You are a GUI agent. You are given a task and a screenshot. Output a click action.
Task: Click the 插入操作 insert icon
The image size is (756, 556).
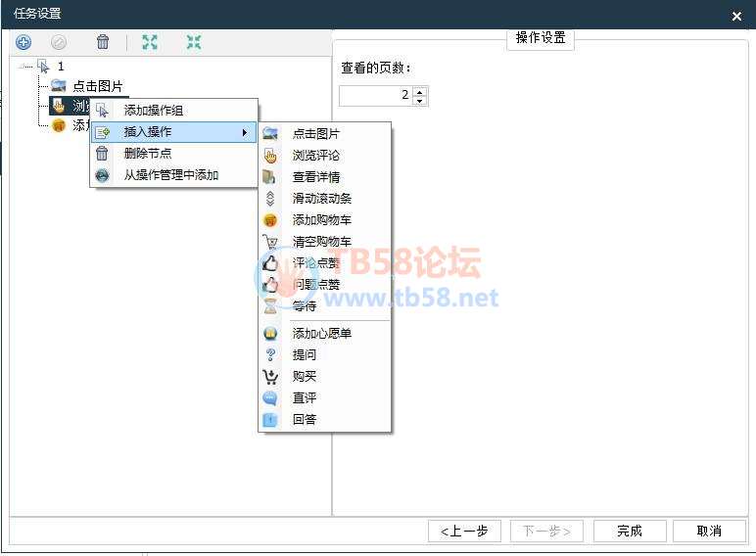click(102, 132)
